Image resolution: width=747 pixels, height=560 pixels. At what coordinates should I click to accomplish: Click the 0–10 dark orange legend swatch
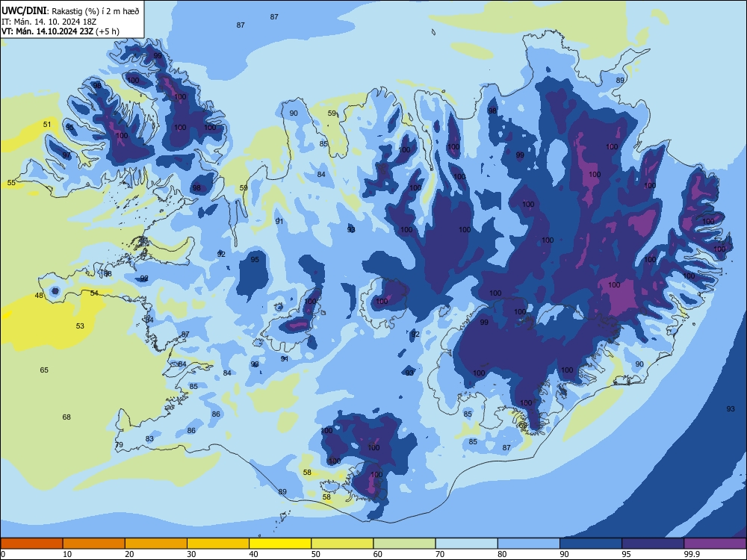(31, 544)
